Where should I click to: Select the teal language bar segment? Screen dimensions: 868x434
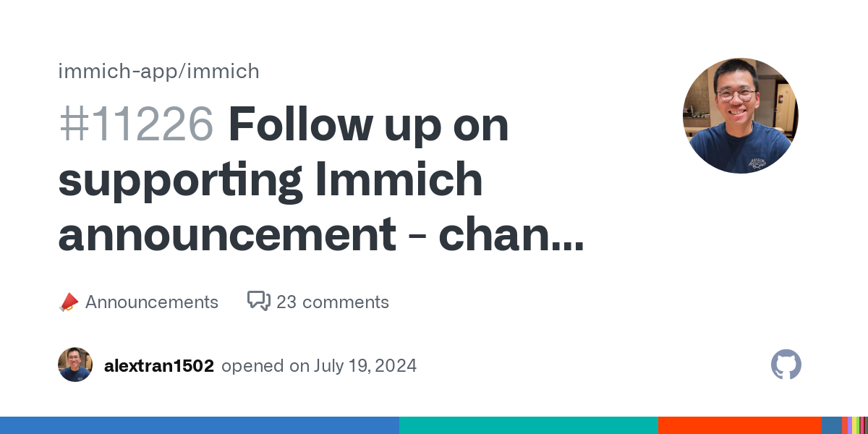point(528,425)
